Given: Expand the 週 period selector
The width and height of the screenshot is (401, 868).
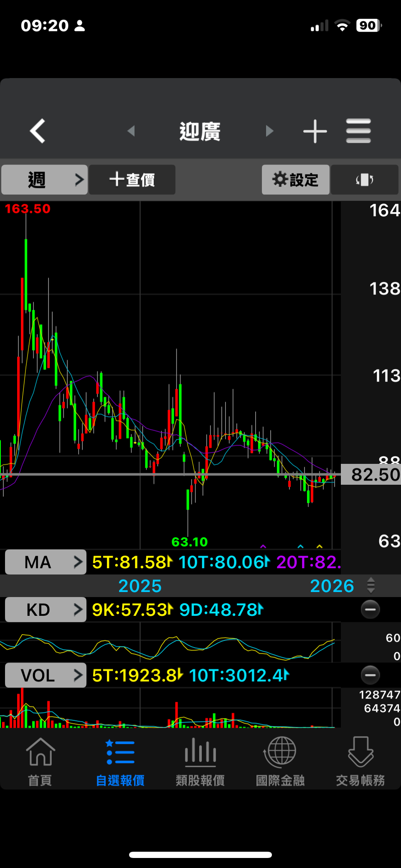Looking at the screenshot, I should (x=44, y=180).
